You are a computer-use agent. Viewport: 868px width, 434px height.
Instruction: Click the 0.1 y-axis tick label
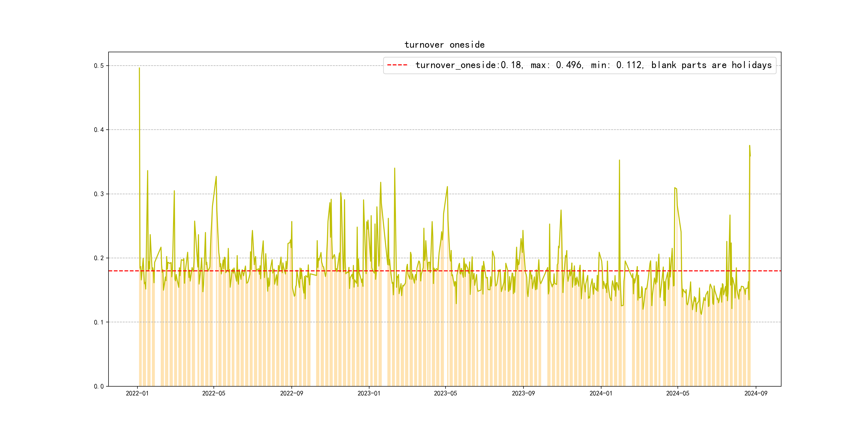pos(99,322)
